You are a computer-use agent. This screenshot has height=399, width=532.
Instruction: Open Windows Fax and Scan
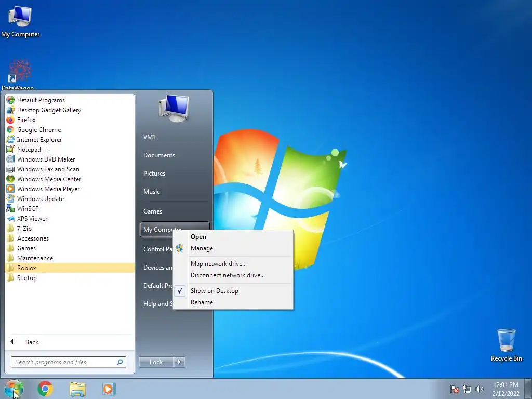pos(70,169)
